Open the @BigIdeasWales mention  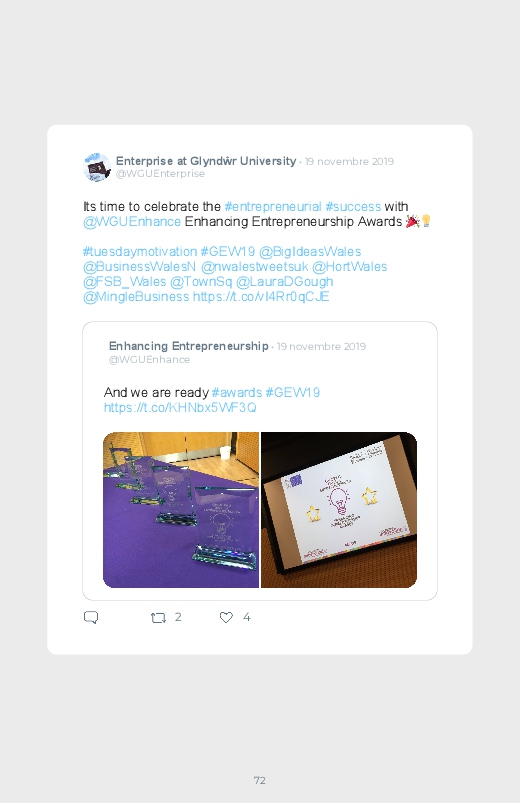310,251
